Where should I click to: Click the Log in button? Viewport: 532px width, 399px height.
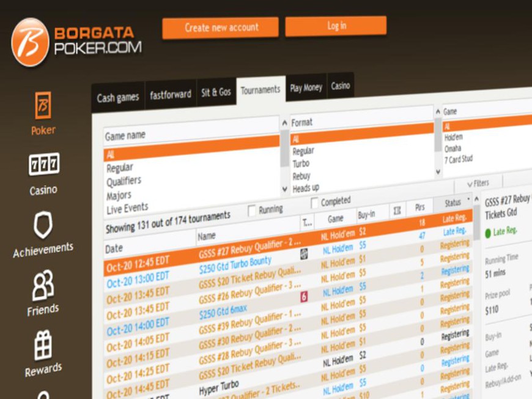(336, 26)
